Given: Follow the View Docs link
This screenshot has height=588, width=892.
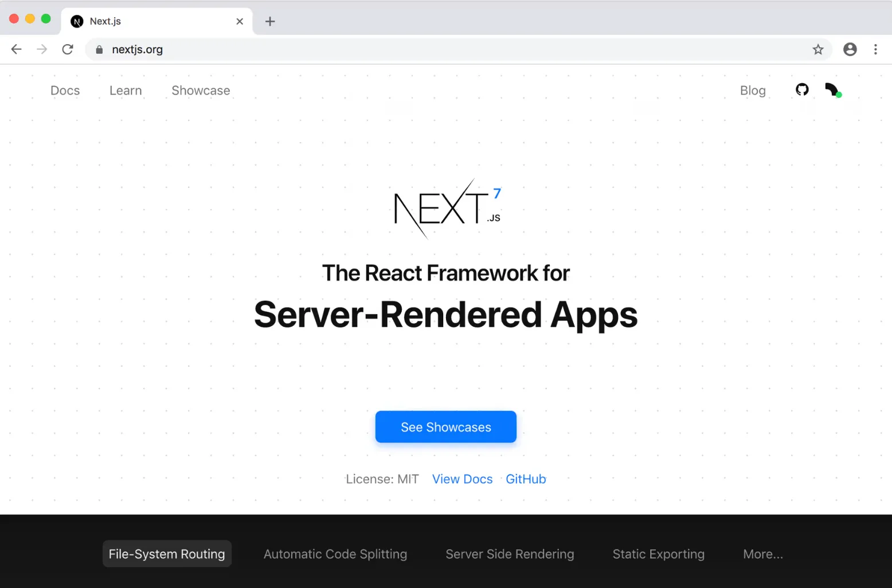Looking at the screenshot, I should coord(462,479).
